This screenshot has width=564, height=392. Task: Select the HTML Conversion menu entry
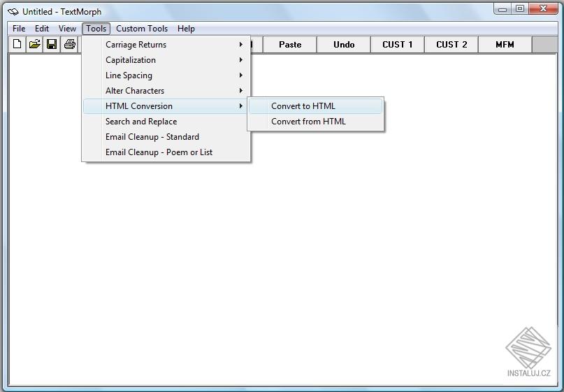click(166, 106)
